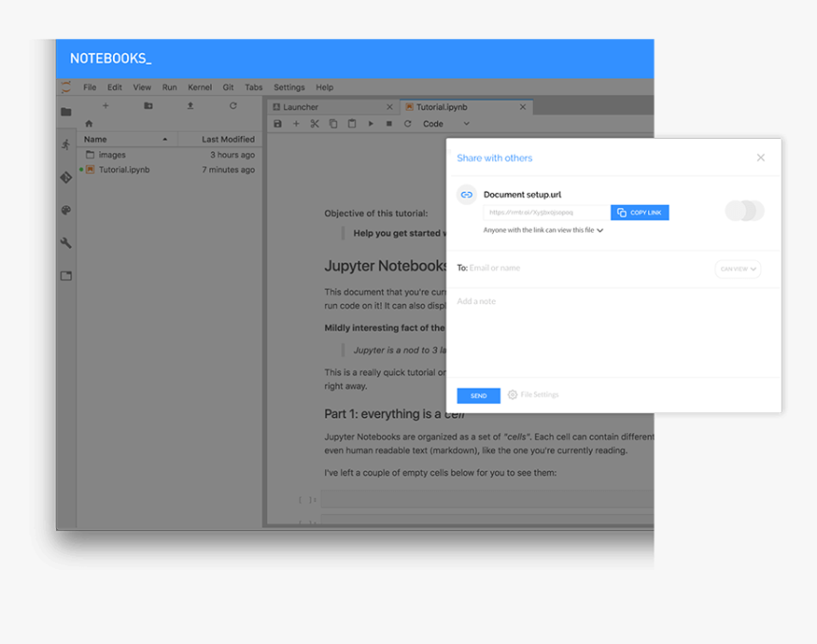The width and height of the screenshot is (817, 644).
Task: Select Tutorial.ipynb in the file list
Action: [169, 169]
